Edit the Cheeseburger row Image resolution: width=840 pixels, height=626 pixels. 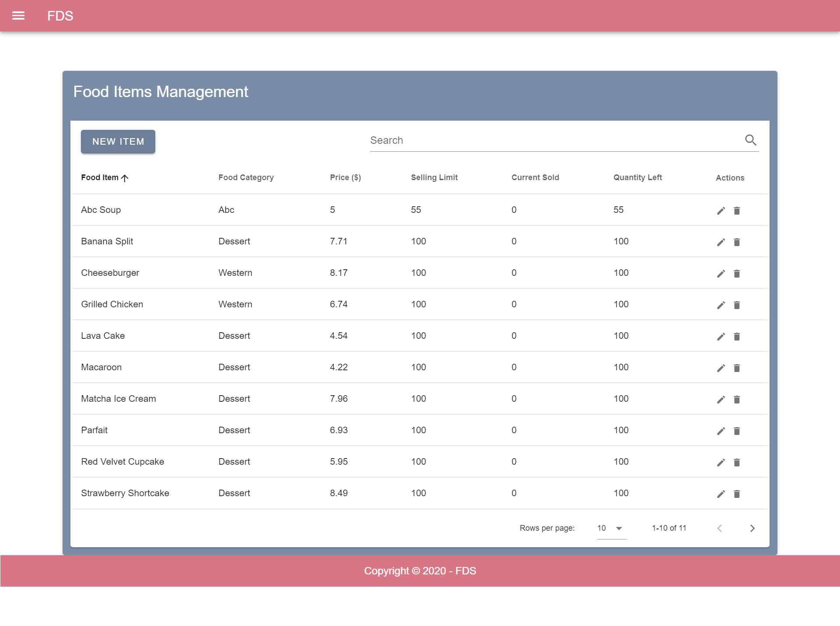(721, 274)
